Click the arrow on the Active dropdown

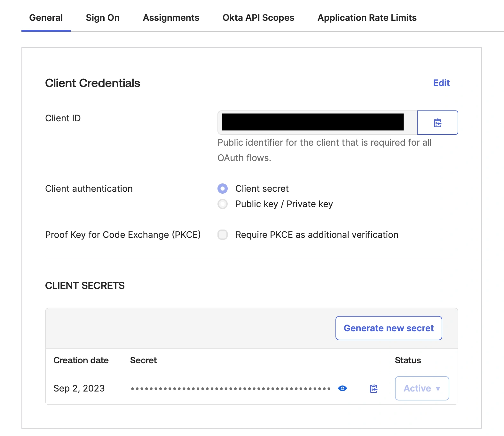point(438,389)
